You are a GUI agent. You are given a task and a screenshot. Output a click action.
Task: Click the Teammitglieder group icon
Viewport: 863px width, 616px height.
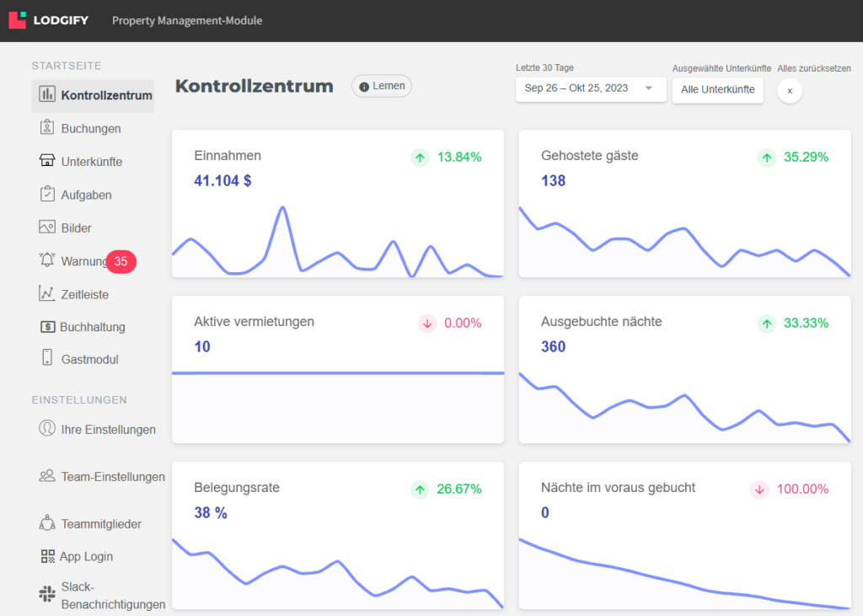point(47,522)
